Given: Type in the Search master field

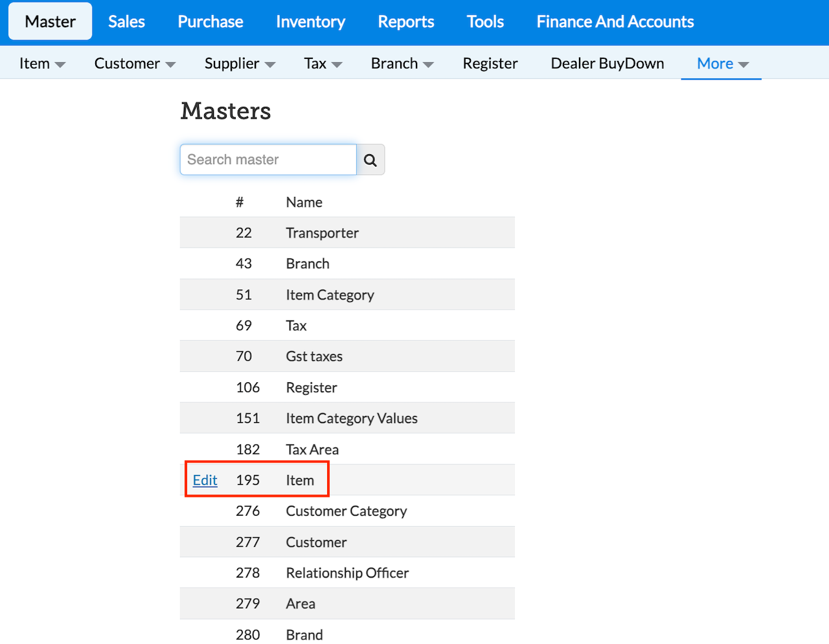Looking at the screenshot, I should pyautogui.click(x=268, y=160).
